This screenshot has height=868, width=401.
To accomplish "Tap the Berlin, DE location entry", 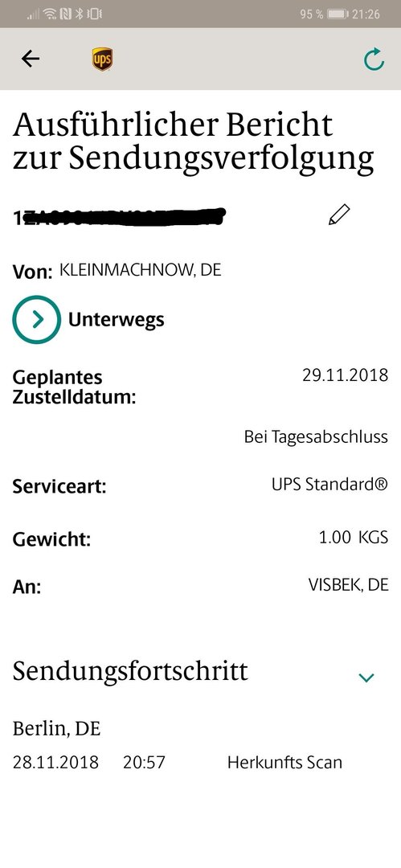I will click(x=56, y=729).
